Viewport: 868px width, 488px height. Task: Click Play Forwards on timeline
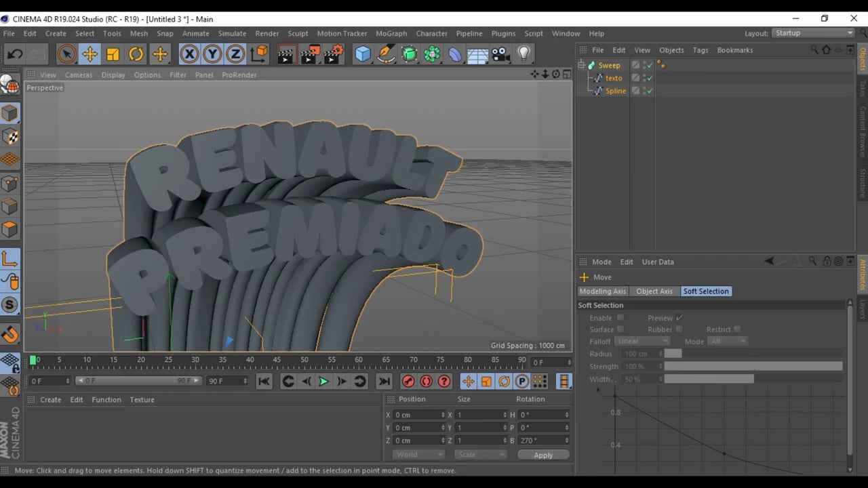coord(323,382)
